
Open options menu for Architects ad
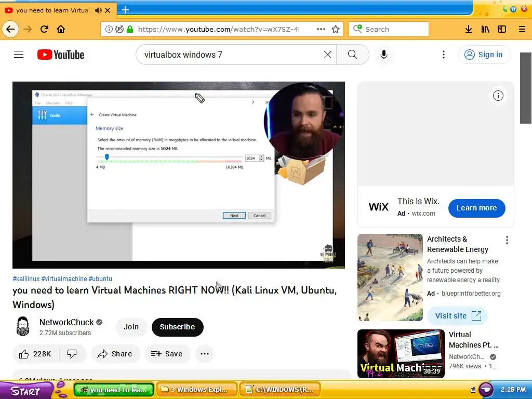click(x=507, y=240)
